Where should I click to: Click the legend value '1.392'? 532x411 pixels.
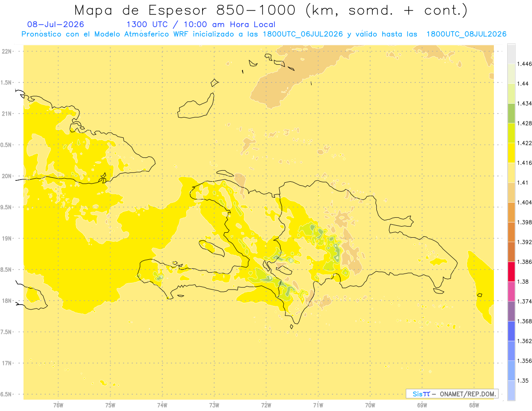click(524, 242)
